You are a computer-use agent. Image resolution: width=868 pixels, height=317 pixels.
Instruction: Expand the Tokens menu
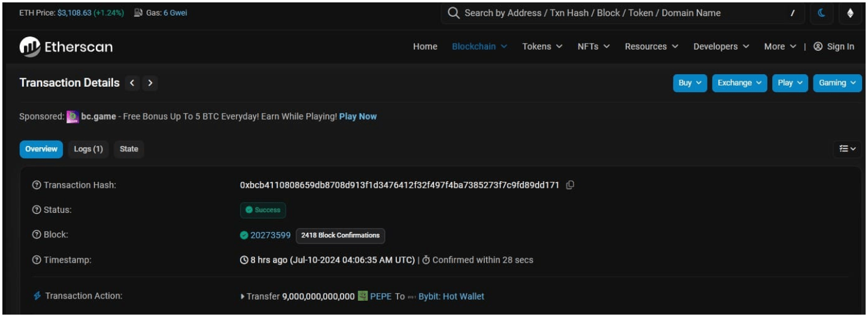[x=542, y=47]
